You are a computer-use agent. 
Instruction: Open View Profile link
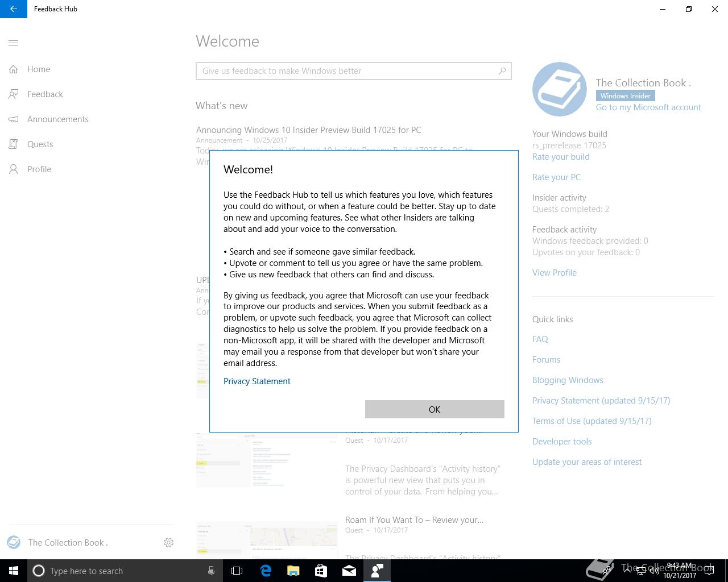point(555,273)
